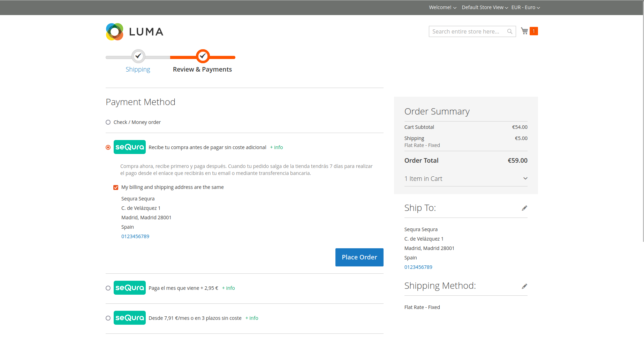Click Madrid, Madrid 28001 in Ship To

429,248
